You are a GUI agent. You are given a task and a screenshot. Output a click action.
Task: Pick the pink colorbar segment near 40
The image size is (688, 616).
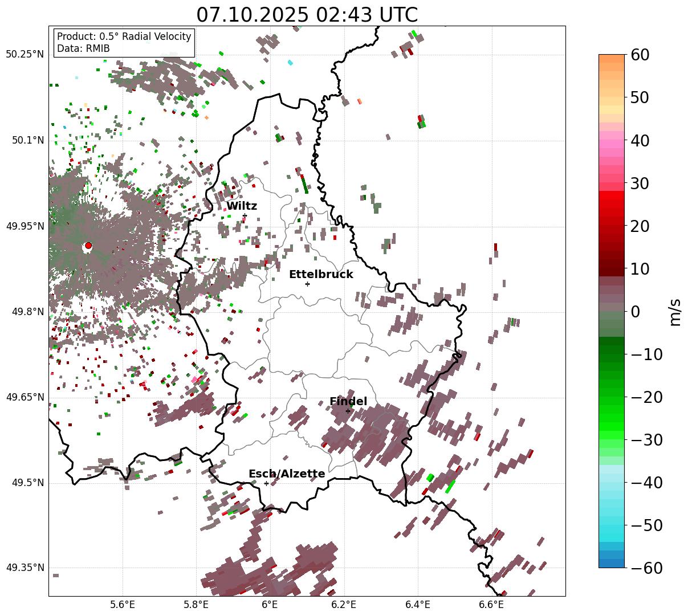(612, 145)
